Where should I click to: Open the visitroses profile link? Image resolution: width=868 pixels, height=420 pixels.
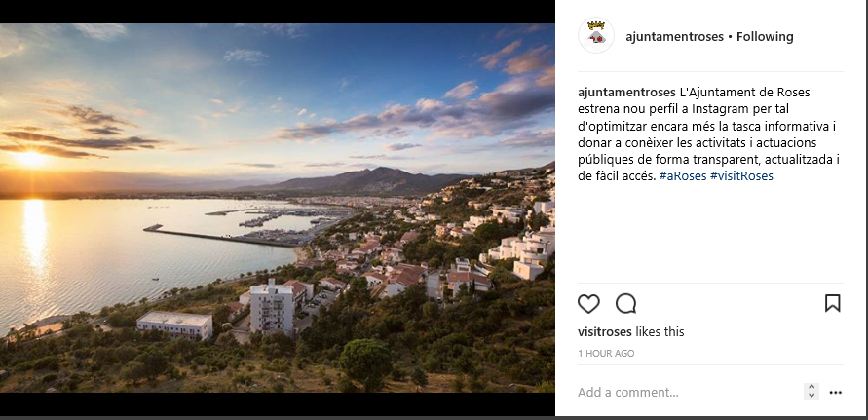pos(606,332)
